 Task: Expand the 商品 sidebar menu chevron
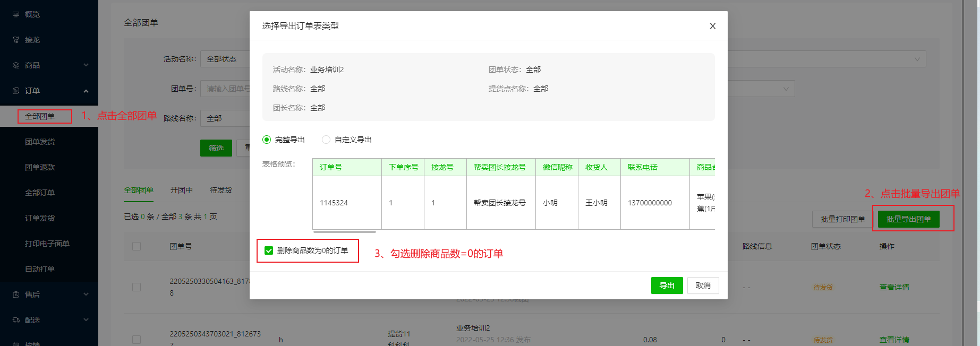pos(86,65)
